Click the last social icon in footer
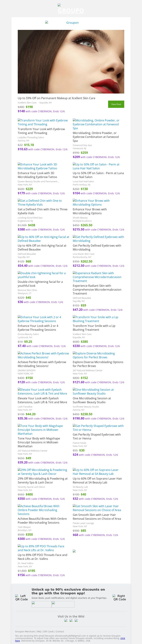 (x=76, y=620)
